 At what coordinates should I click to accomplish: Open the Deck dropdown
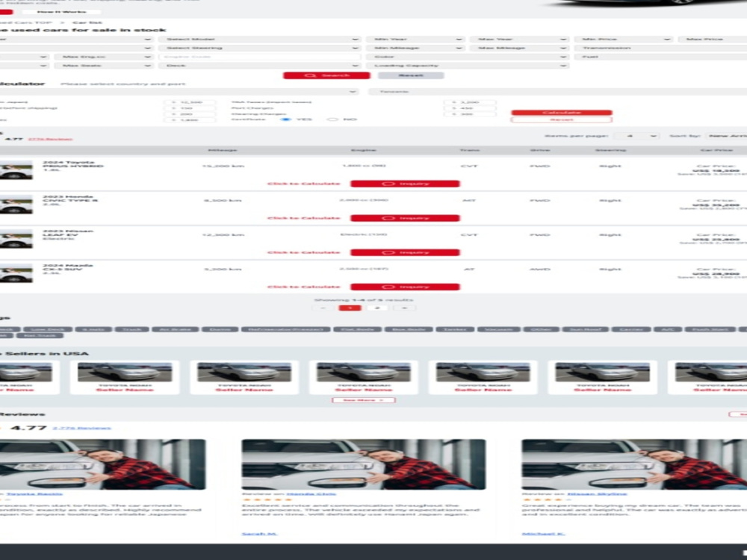[x=260, y=66]
